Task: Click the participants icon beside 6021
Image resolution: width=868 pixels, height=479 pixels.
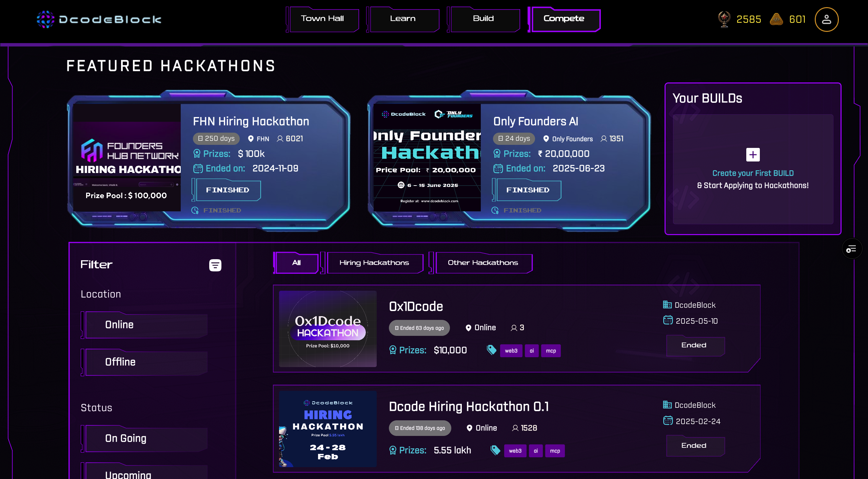Action: pos(280,139)
